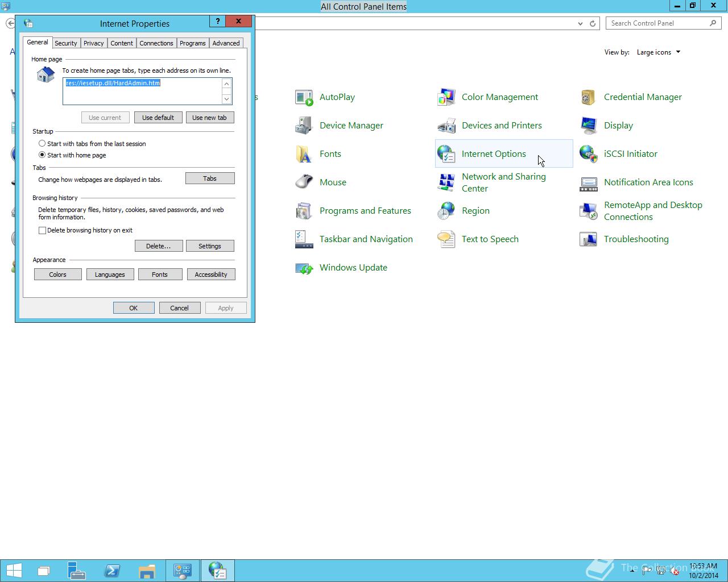Refresh the Control Panel address bar
The width and height of the screenshot is (728, 582).
click(593, 23)
